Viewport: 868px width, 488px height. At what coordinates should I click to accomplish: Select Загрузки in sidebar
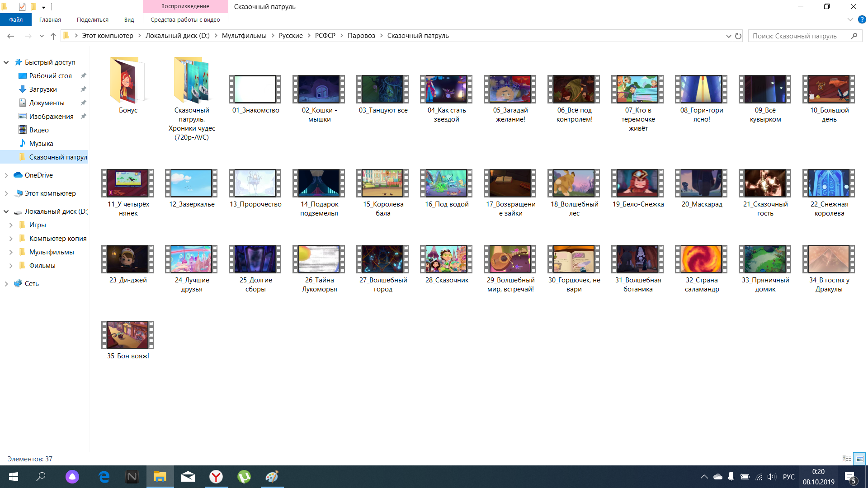(43, 89)
